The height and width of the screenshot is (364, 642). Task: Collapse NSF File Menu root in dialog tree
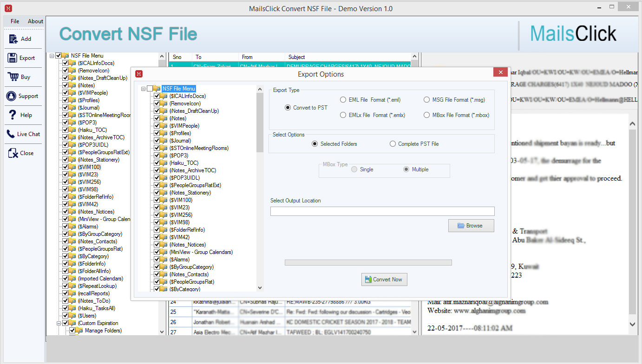(x=143, y=89)
